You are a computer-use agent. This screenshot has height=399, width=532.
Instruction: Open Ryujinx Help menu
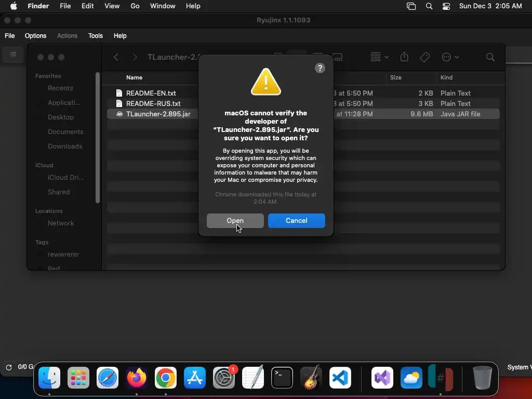tap(120, 36)
